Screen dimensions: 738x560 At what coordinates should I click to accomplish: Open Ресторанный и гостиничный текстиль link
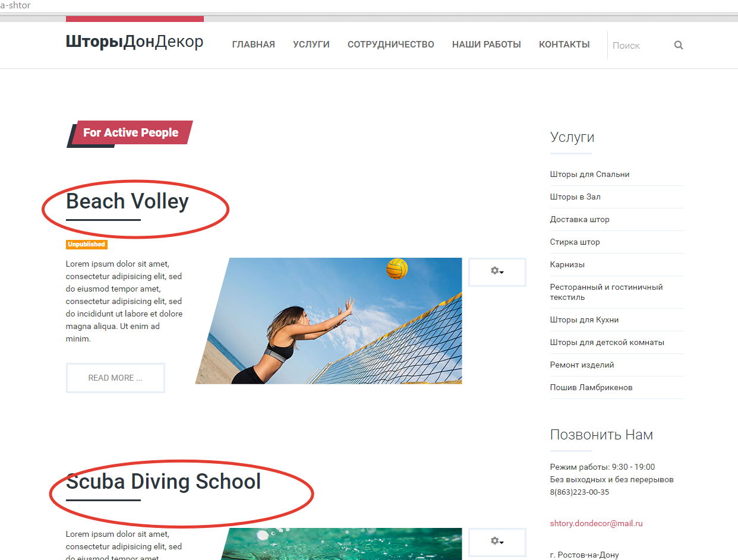pyautogui.click(x=606, y=292)
